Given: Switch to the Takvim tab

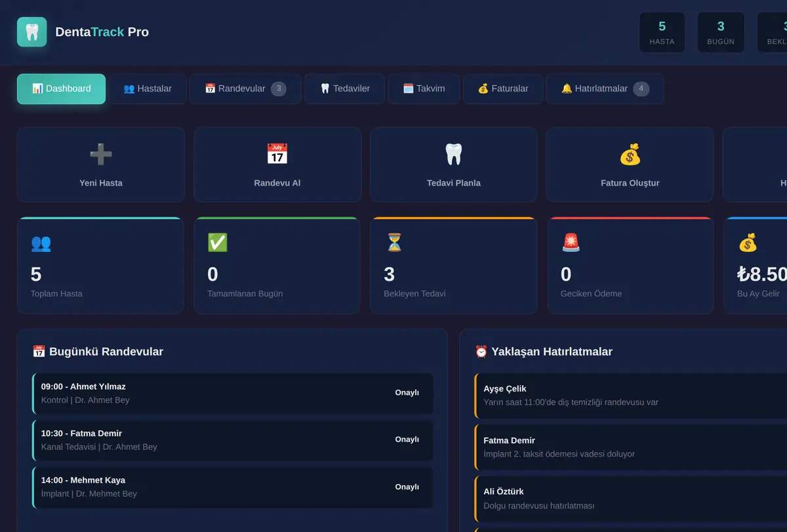Looking at the screenshot, I should click(x=424, y=89).
